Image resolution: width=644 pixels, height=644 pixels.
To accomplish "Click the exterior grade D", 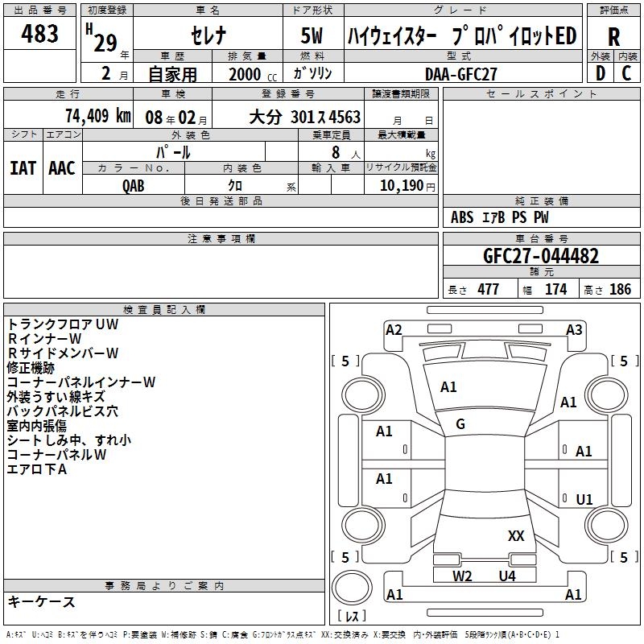I will click(601, 72).
